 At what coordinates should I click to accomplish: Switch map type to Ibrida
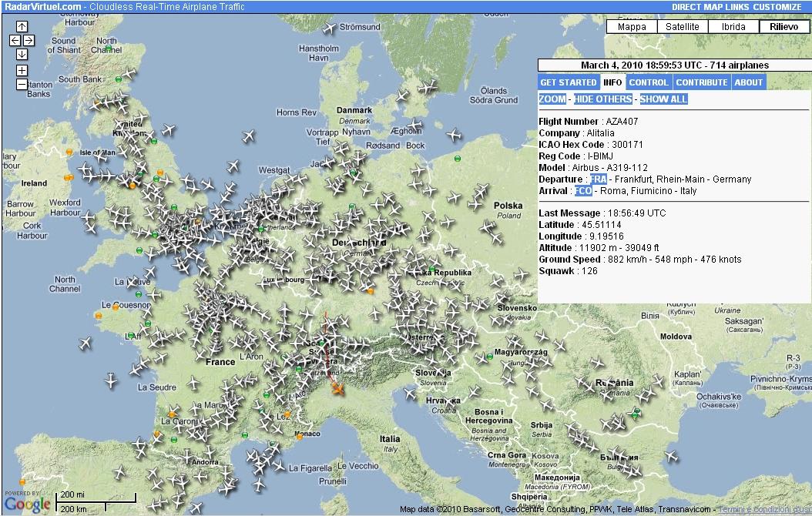[733, 26]
